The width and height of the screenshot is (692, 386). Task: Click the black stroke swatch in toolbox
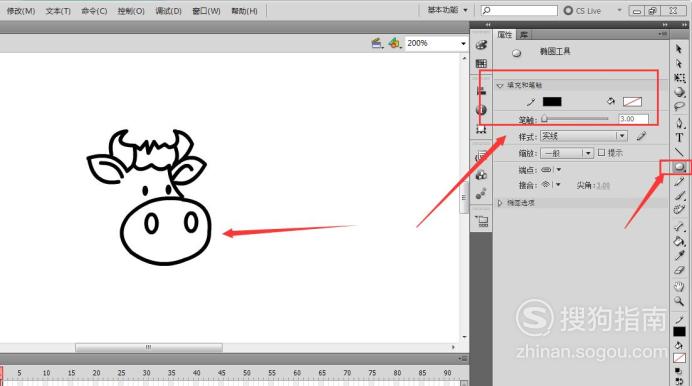pyautogui.click(x=679, y=331)
